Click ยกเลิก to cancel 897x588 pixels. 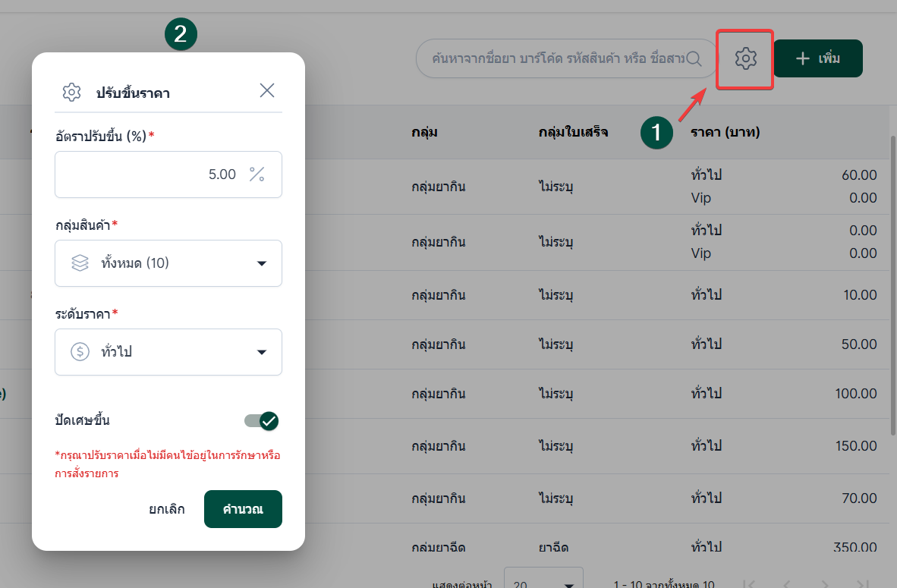click(x=167, y=509)
